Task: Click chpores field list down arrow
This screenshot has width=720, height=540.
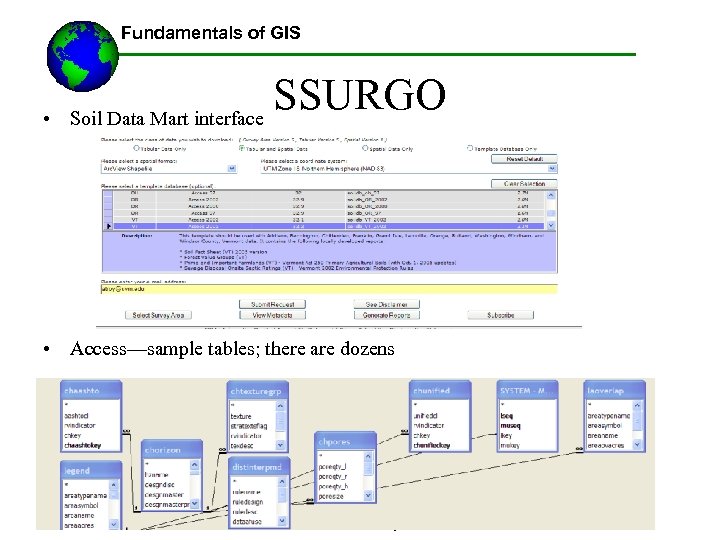Action: click(368, 495)
